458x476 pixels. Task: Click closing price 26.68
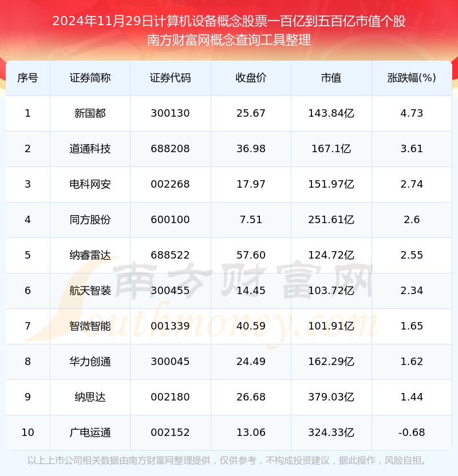[x=251, y=397]
